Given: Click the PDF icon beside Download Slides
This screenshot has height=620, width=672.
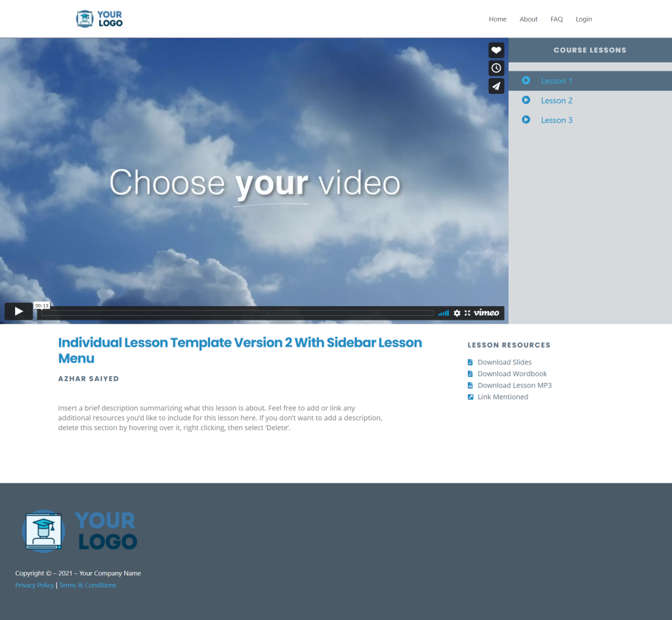Looking at the screenshot, I should coord(470,363).
